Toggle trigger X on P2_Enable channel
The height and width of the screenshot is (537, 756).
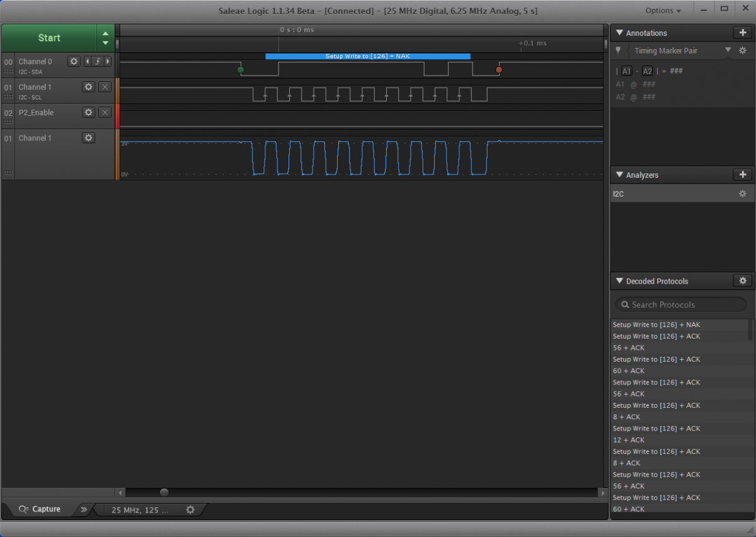(x=105, y=112)
